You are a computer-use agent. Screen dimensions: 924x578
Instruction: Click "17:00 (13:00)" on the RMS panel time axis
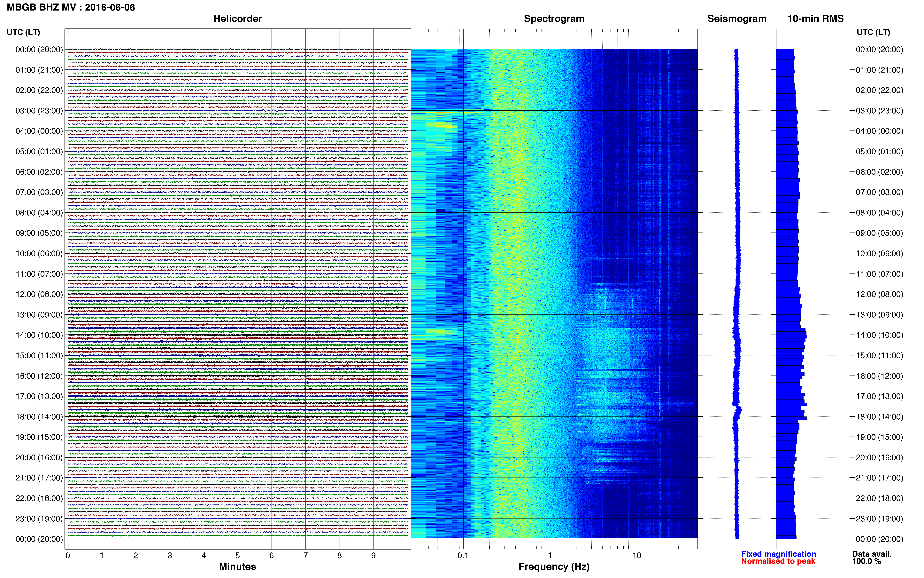point(879,396)
